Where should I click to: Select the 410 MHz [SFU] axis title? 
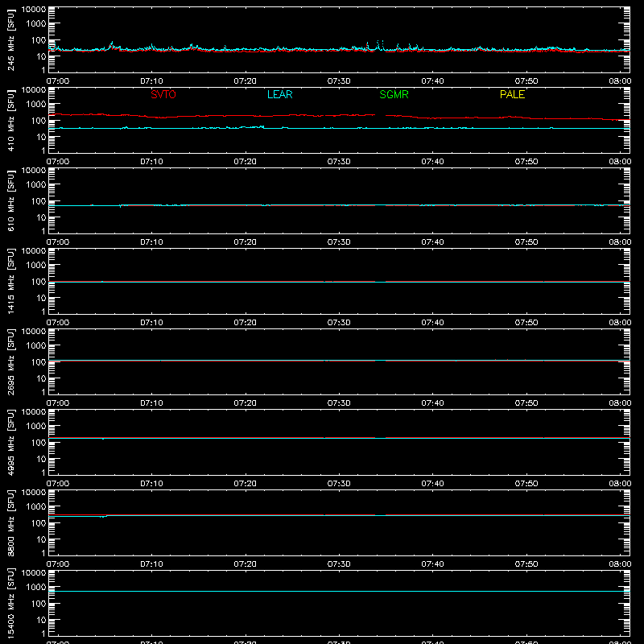tap(10, 121)
